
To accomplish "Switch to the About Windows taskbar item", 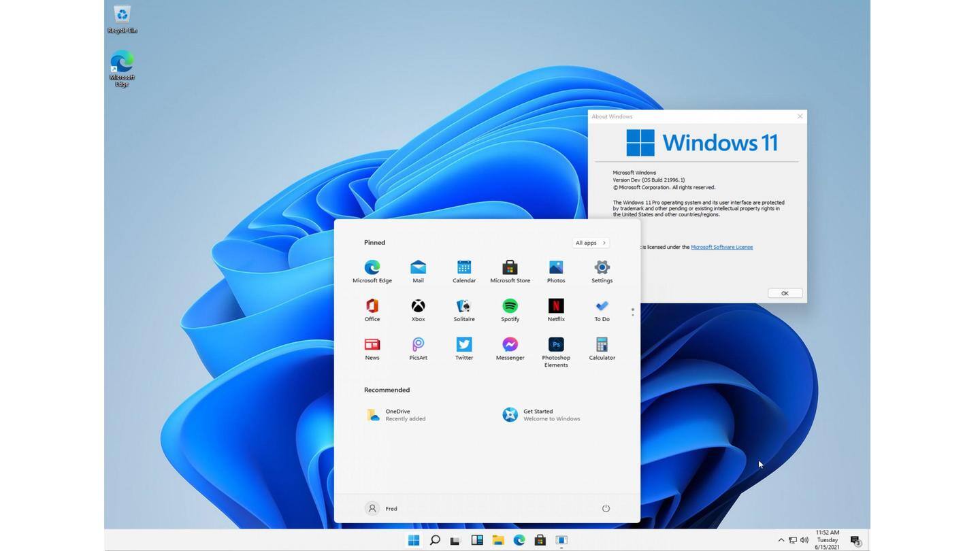I will (561, 540).
